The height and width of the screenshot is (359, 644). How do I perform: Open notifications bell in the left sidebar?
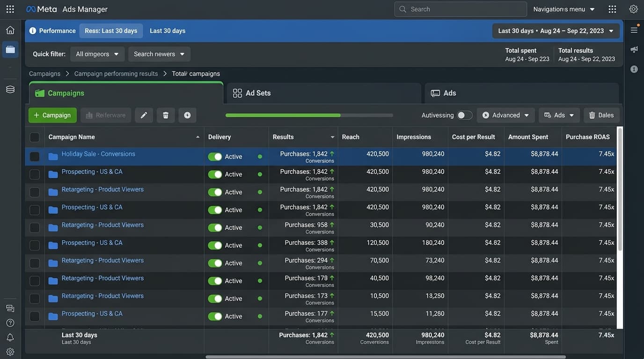point(10,337)
